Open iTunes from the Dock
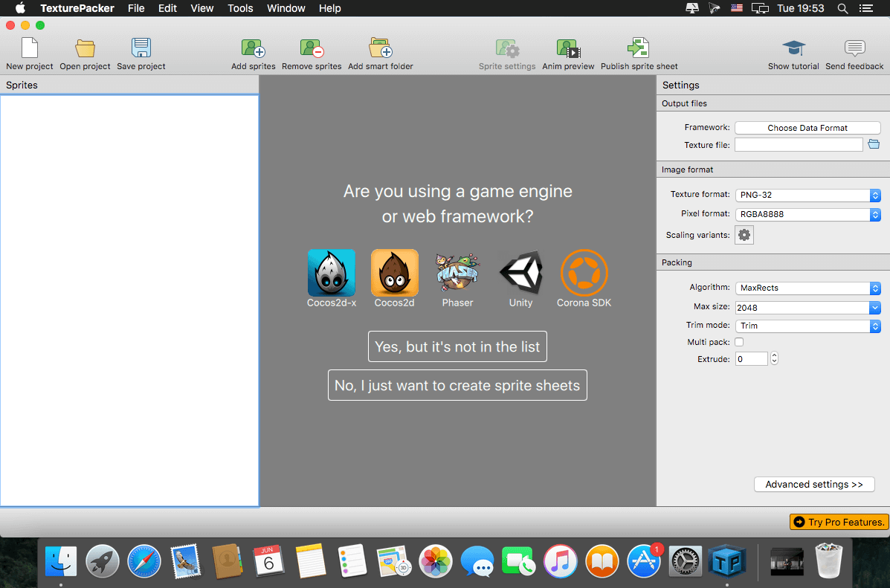Viewport: 890px width, 588px height. click(560, 561)
